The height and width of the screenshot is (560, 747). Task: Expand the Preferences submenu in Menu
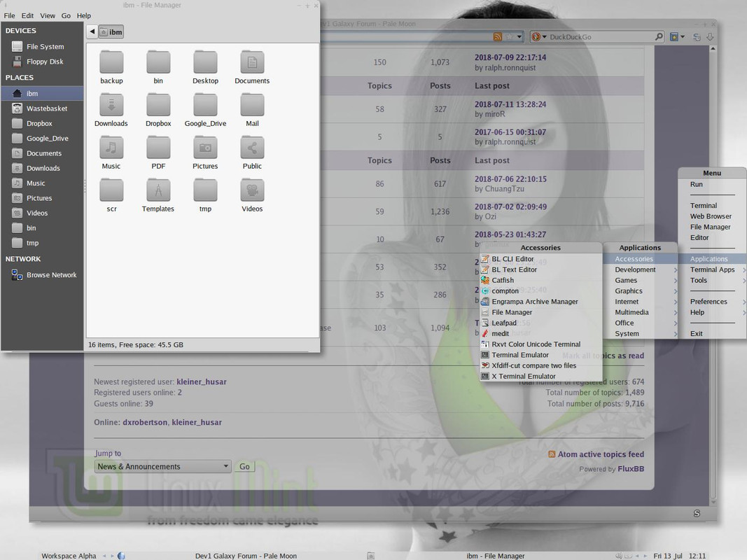(x=712, y=302)
